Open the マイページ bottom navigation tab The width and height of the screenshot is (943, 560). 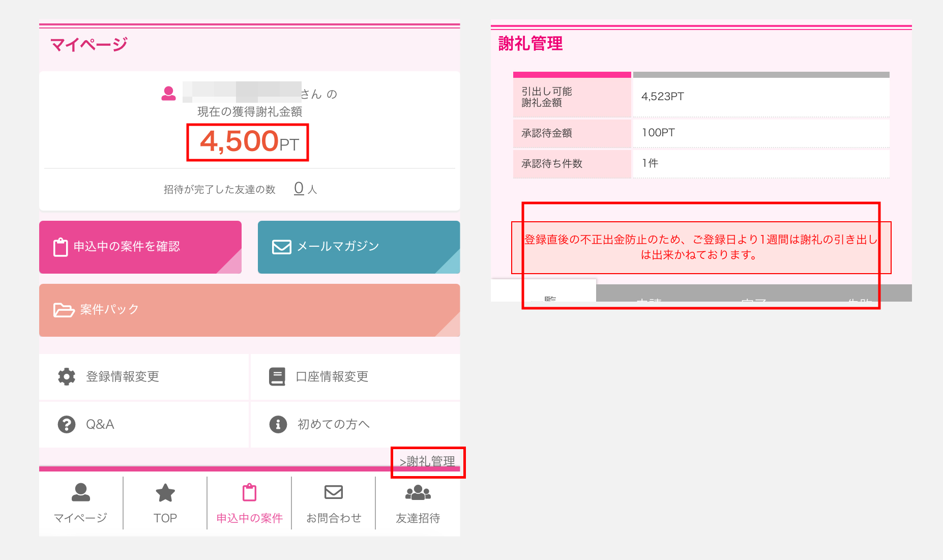click(x=81, y=503)
